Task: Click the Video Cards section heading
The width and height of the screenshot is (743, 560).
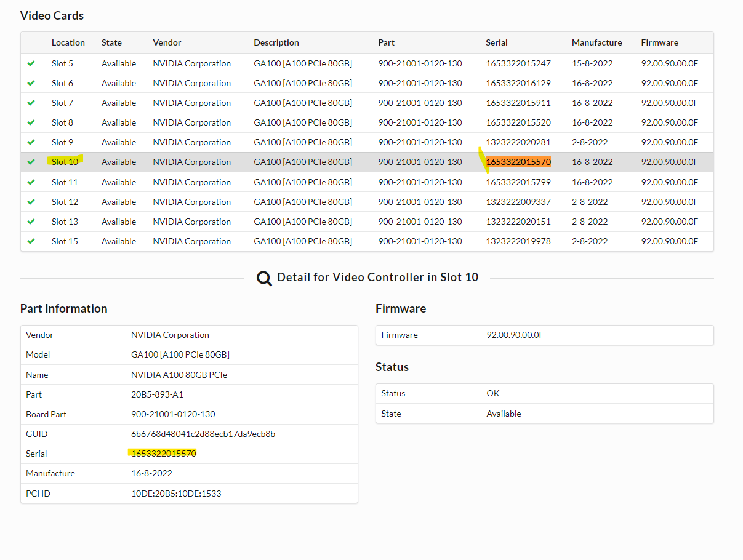Action: click(x=52, y=15)
